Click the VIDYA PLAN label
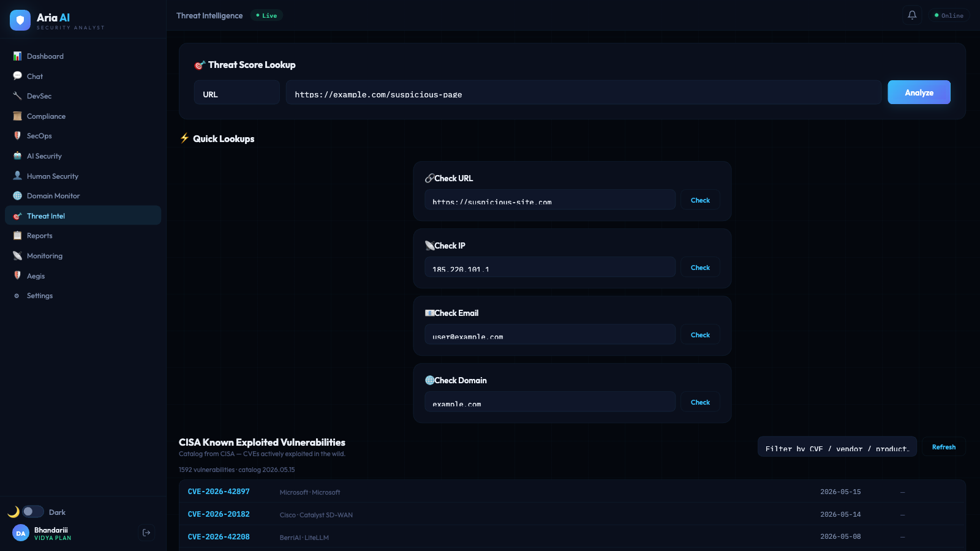This screenshot has height=551, width=980. 53,538
